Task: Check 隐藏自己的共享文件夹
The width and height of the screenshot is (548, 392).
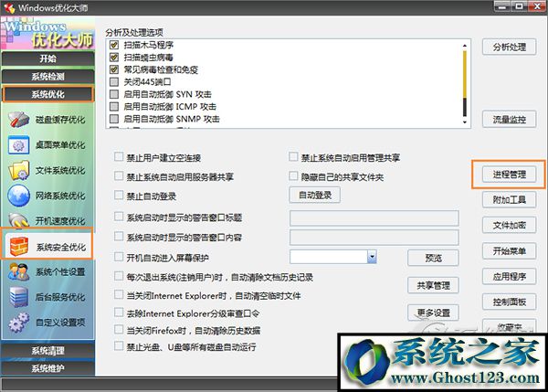Action: point(293,175)
